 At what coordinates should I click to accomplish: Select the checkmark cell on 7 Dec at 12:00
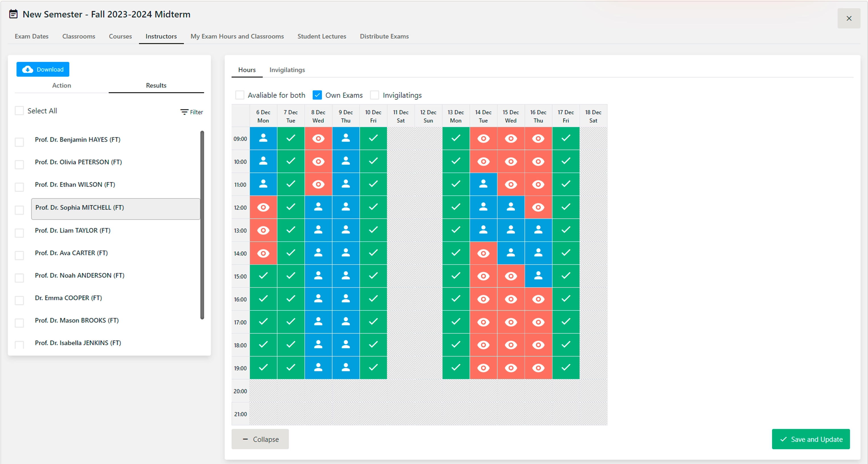[x=291, y=207]
